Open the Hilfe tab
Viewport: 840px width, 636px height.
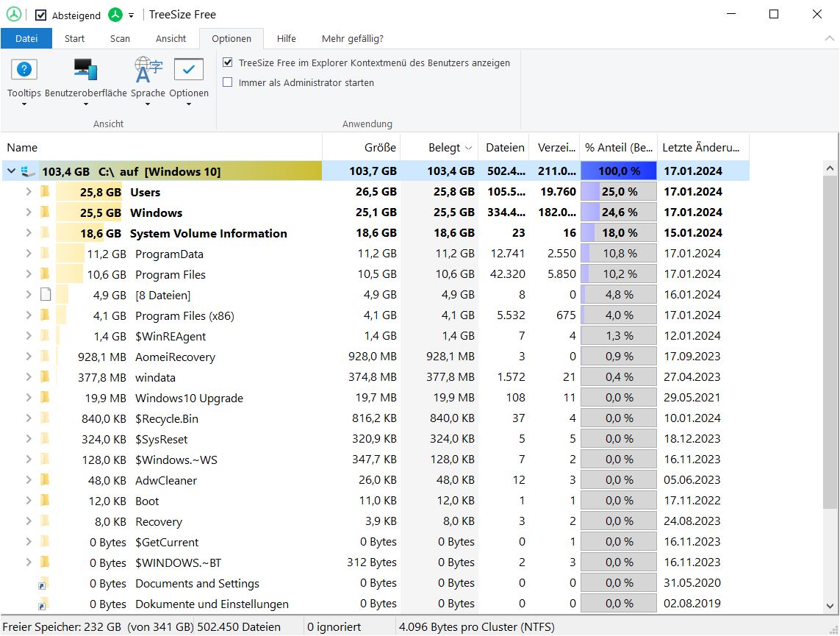287,38
